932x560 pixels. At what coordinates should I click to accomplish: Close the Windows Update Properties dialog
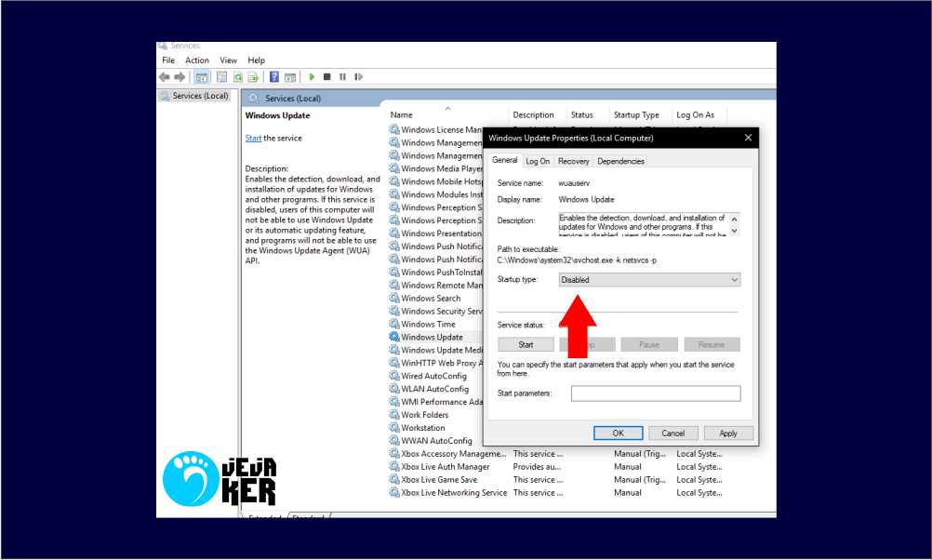(748, 138)
